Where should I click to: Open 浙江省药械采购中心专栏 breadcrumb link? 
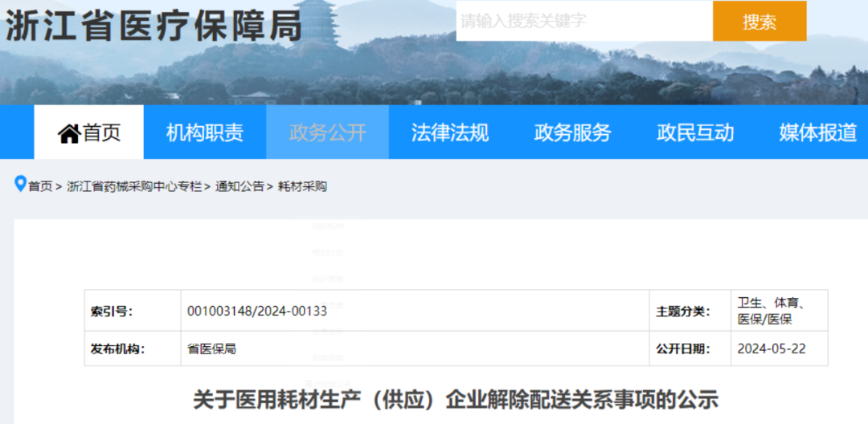(x=134, y=187)
